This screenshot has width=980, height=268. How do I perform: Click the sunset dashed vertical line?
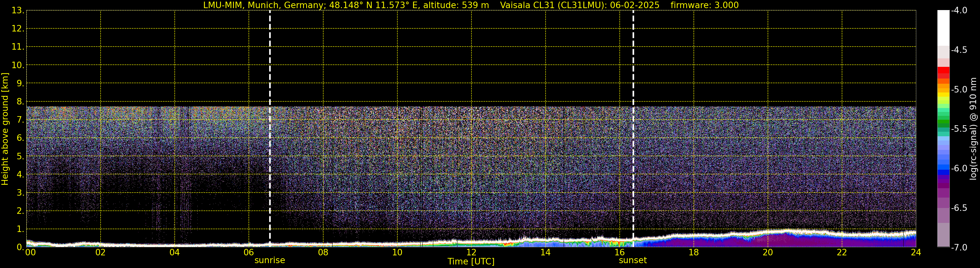click(633, 128)
